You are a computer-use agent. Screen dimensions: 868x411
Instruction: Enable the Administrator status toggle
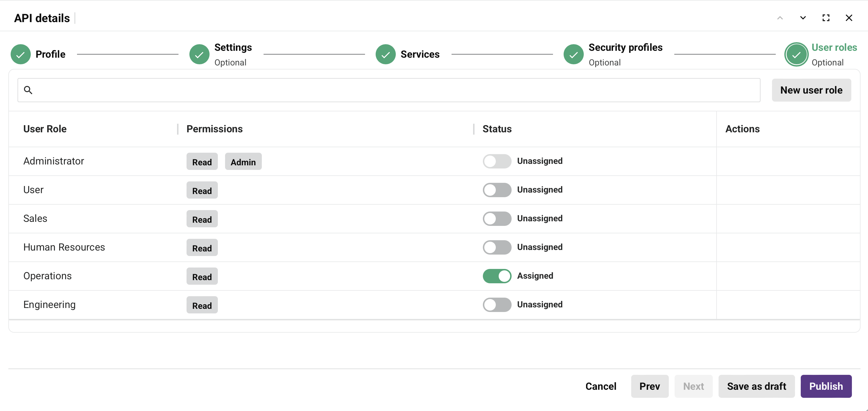[497, 161]
